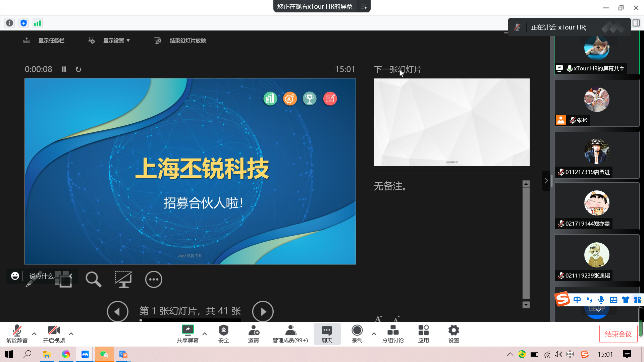644x362 pixels.
Task: Click the 结束会议 button
Action: [618, 334]
